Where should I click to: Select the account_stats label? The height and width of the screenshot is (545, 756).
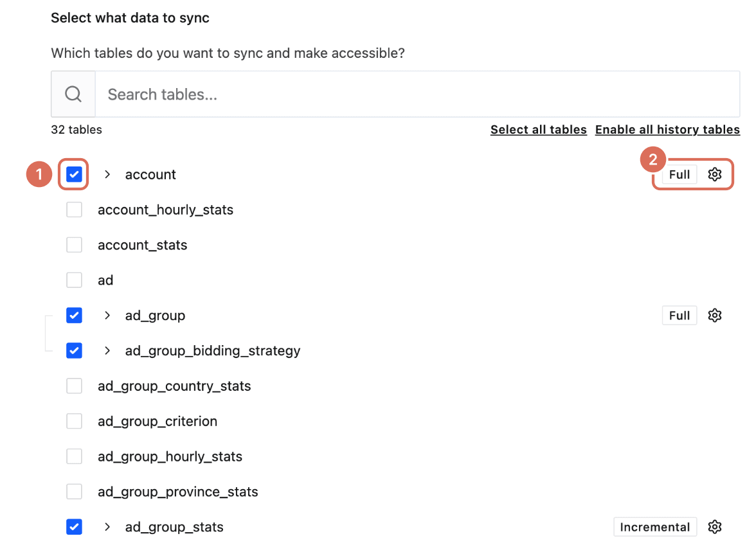coord(142,245)
